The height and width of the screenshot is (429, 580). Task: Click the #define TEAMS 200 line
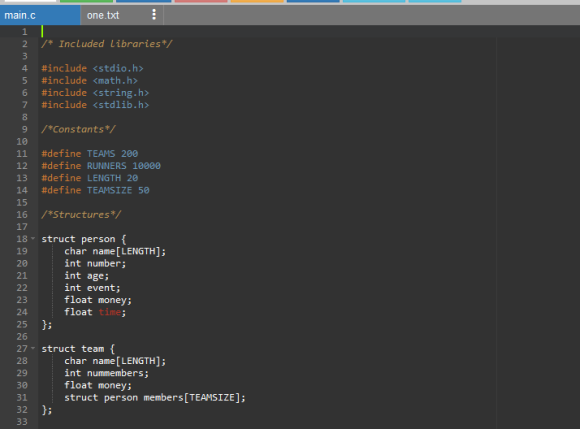(x=90, y=154)
